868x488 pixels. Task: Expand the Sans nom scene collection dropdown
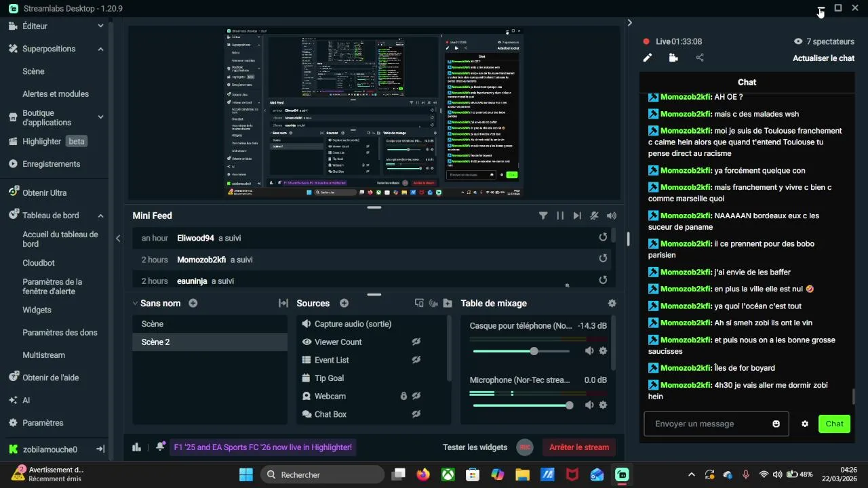[135, 304]
